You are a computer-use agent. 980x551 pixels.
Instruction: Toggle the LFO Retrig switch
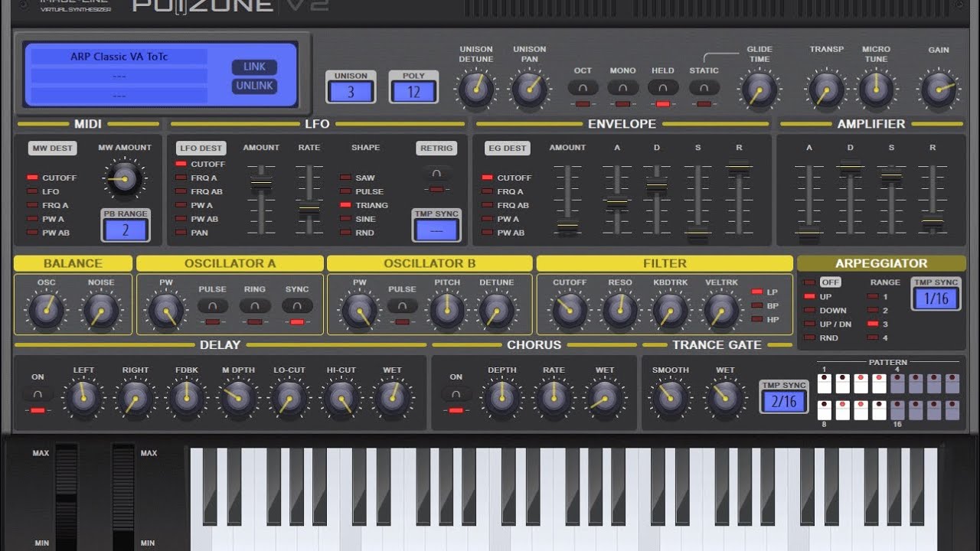(x=436, y=174)
